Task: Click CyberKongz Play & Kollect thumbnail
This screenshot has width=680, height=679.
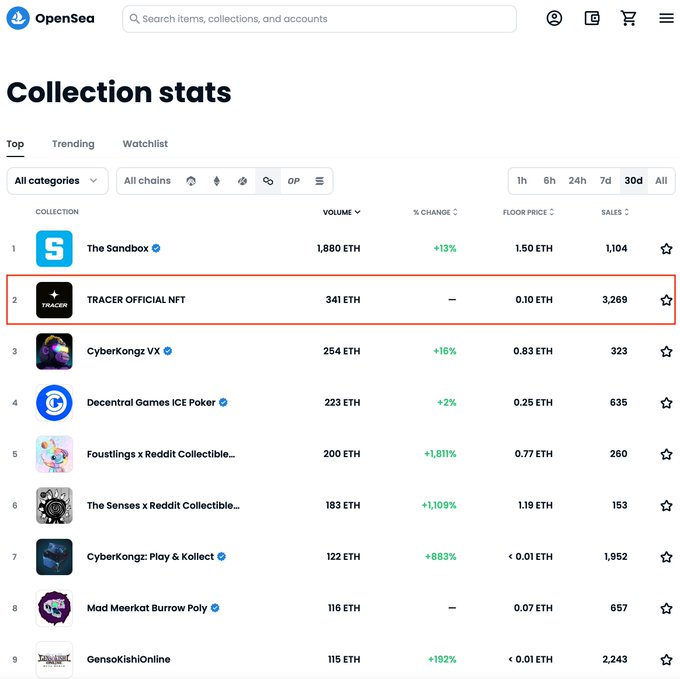Action: 54,557
